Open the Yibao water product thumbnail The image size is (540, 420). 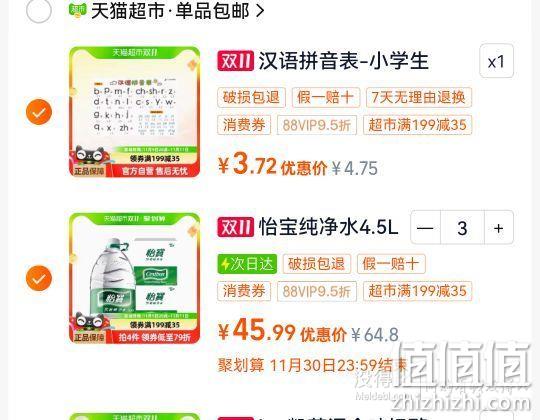pyautogui.click(x=134, y=278)
